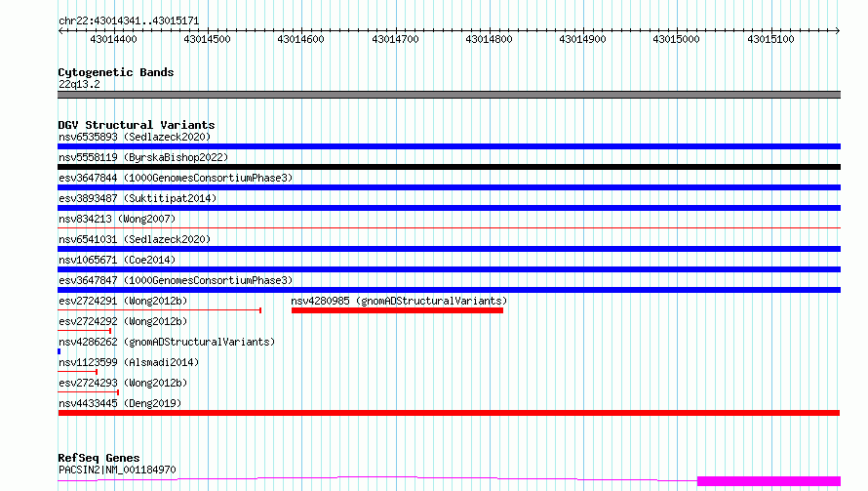This screenshot has height=491, width=868.
Task: Click the thin magenta intron line of PACSIN2
Action: coord(376,476)
